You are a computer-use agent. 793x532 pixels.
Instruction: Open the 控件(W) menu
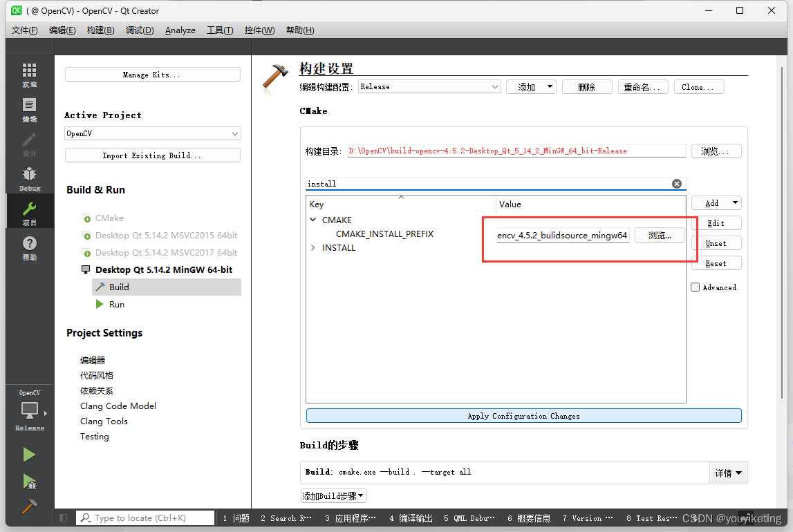[x=259, y=30]
